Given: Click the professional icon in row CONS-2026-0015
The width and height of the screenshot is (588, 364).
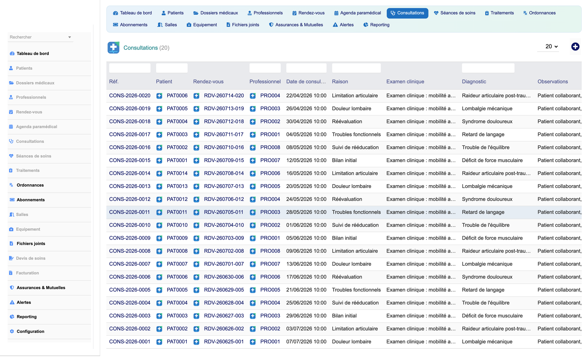Looking at the screenshot, I should 253,161.
